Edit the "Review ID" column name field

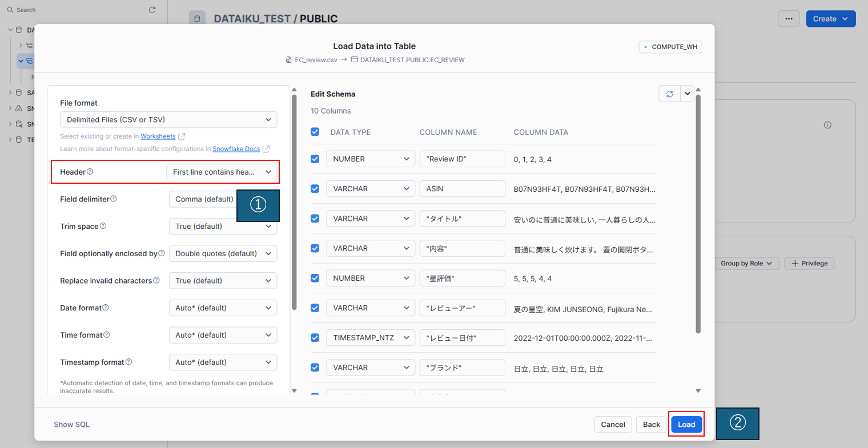(x=463, y=159)
